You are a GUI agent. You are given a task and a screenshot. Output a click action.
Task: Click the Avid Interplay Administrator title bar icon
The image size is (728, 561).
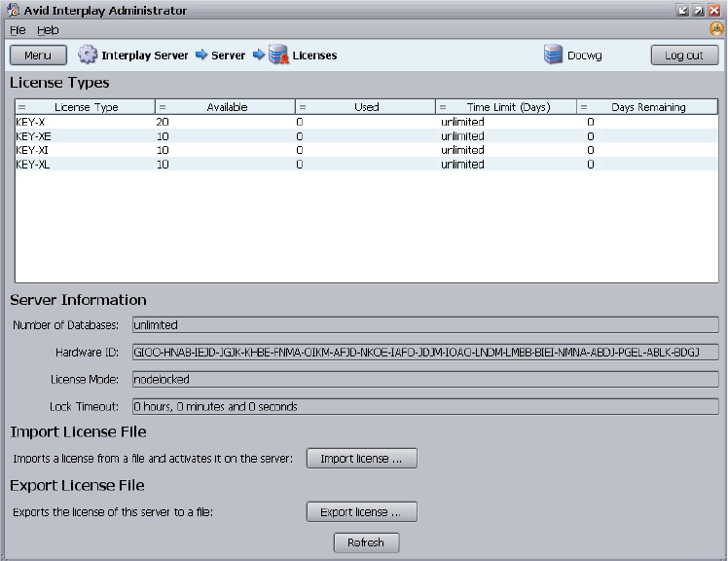(x=14, y=10)
